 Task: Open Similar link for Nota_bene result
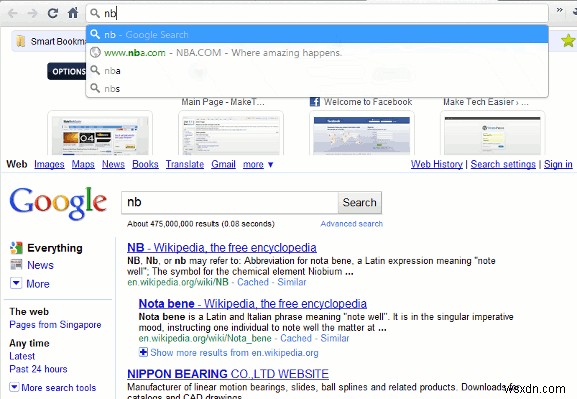[335, 338]
